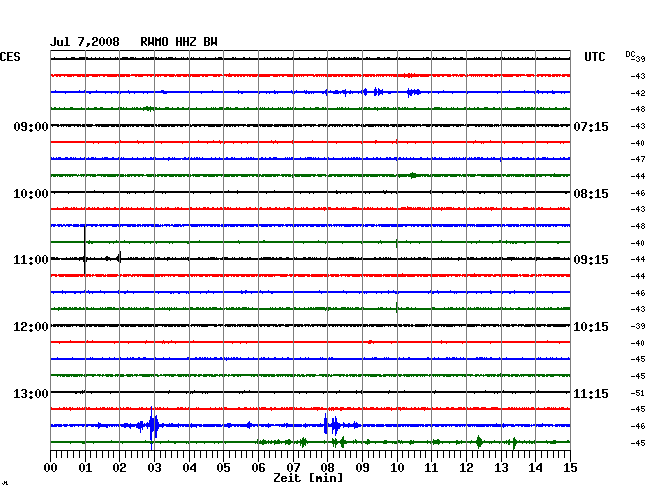Click the minute tick label "15"
Viewport: 650px width, 494px height.
(570, 467)
